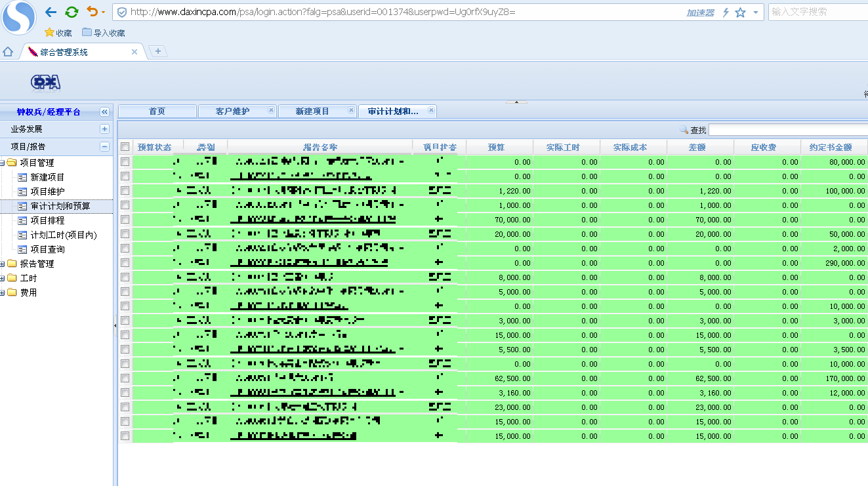Click the 查找 search input field
The width and height of the screenshot is (868, 486).
pos(788,130)
